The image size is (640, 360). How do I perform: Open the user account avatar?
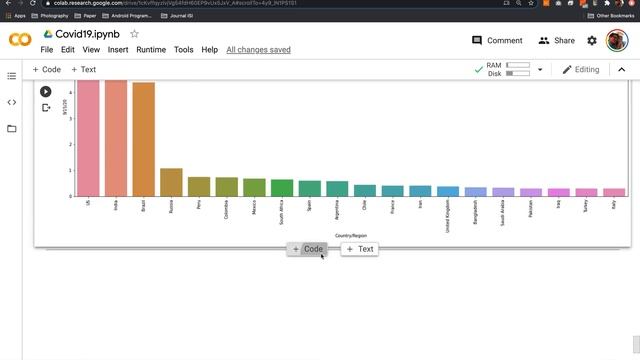point(617,40)
